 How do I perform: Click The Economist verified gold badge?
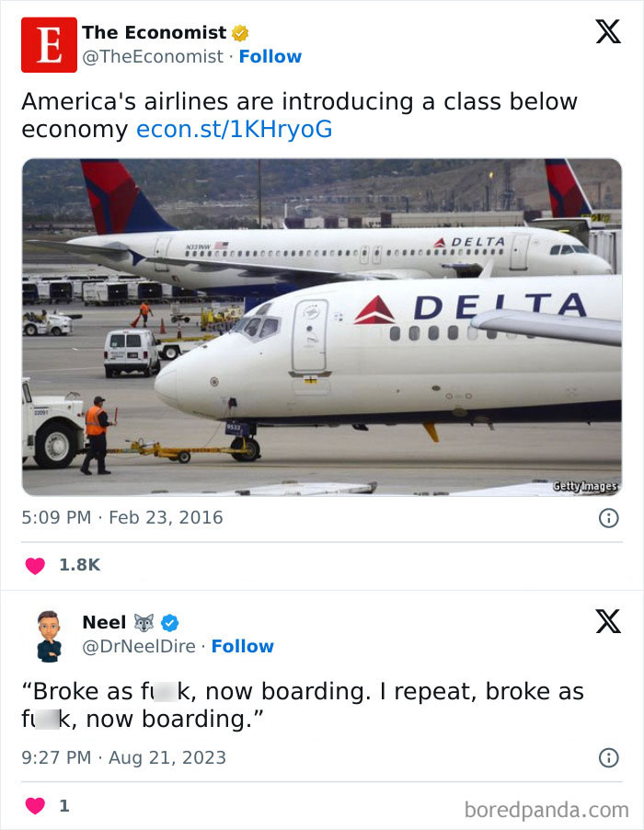[240, 33]
